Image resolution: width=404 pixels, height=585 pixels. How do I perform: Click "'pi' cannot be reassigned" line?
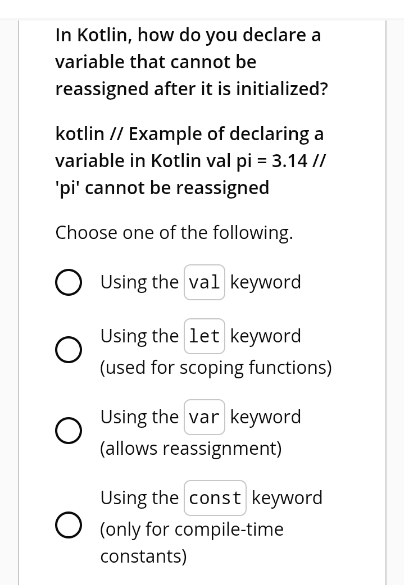click(x=162, y=188)
